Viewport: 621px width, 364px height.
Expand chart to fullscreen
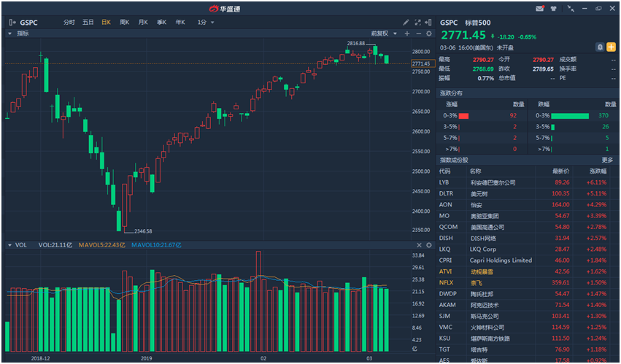pos(417,23)
